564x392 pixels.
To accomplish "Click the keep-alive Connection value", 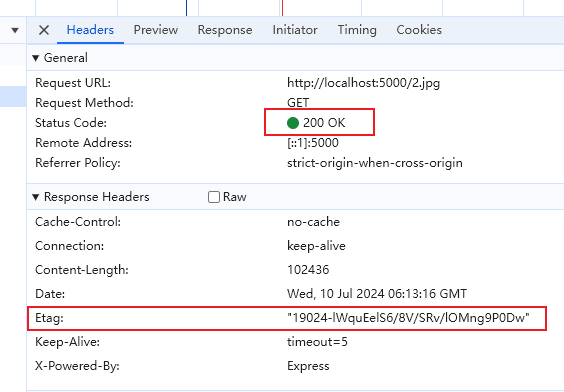I will click(x=316, y=246).
